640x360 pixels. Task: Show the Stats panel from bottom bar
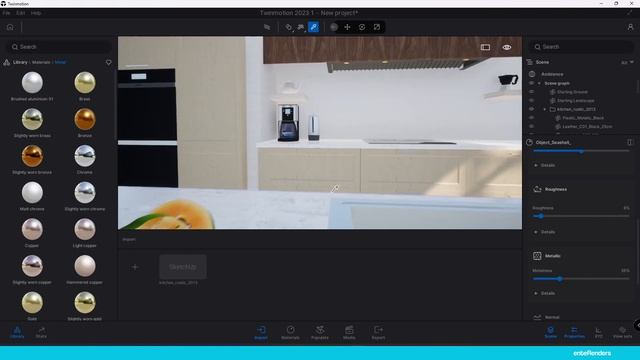click(41, 332)
